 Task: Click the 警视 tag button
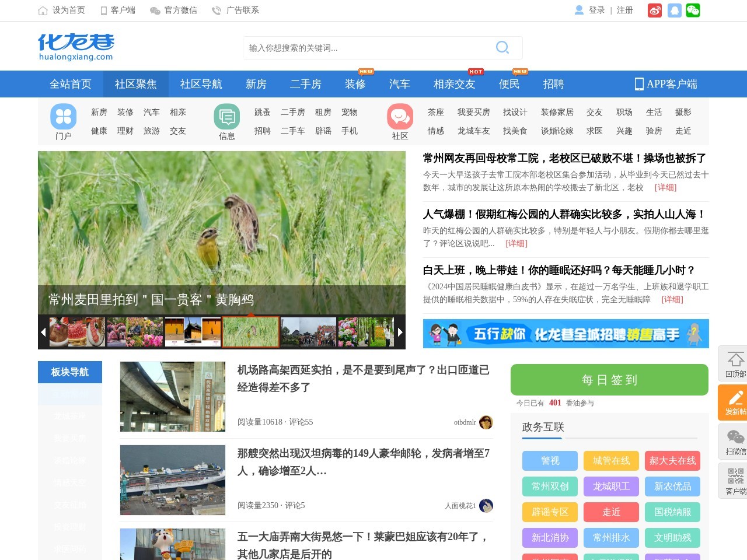(550, 461)
